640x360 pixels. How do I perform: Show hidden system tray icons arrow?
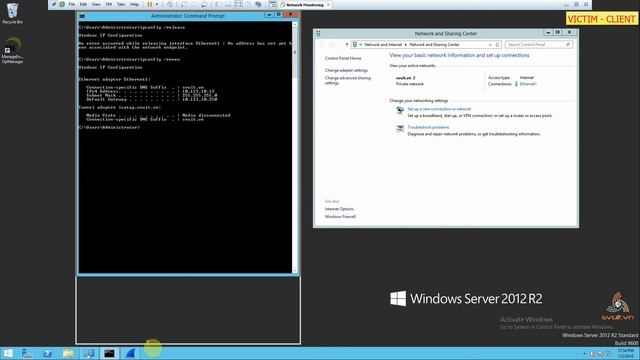coord(584,353)
